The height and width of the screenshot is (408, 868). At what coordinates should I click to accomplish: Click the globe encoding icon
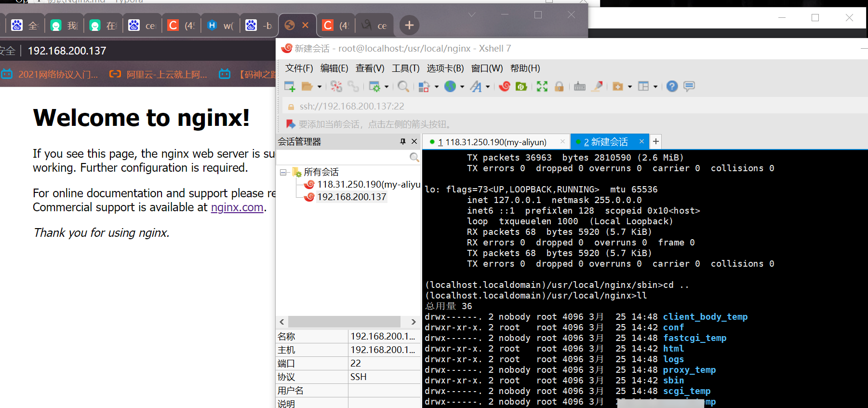point(450,86)
